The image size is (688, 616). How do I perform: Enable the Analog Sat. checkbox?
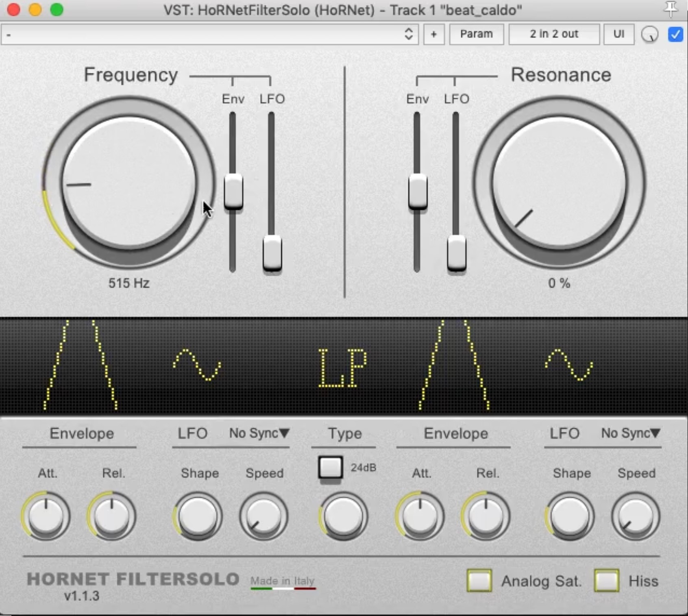point(479,580)
